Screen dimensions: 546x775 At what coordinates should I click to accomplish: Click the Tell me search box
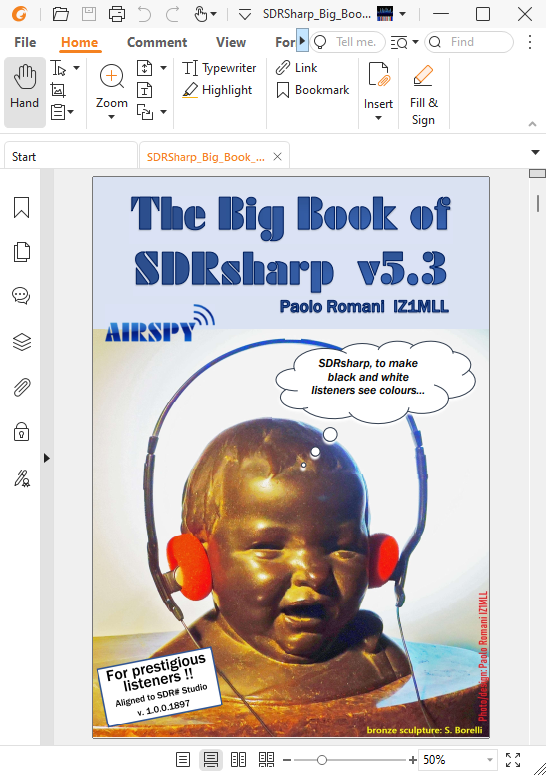349,42
